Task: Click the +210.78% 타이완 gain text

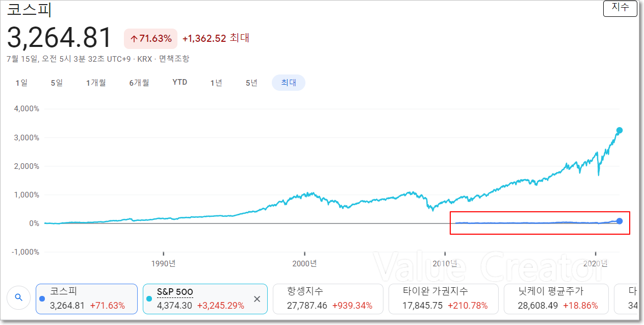Action: coord(468,306)
